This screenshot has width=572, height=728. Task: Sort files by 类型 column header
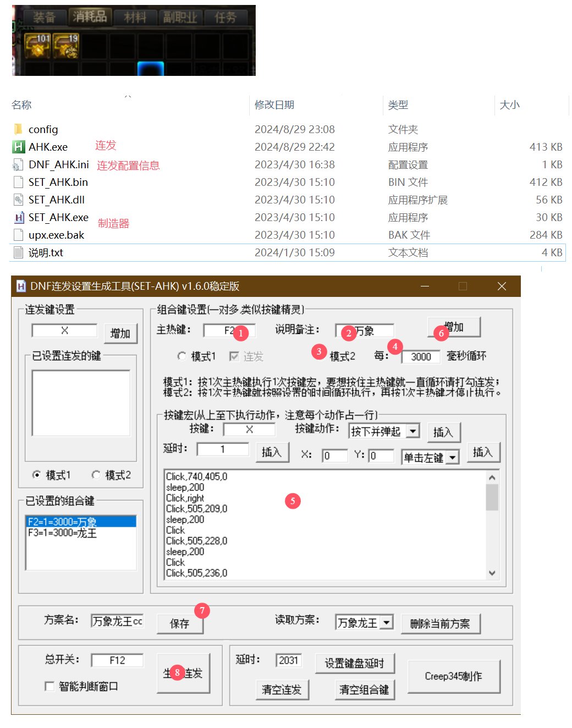pyautogui.click(x=398, y=105)
